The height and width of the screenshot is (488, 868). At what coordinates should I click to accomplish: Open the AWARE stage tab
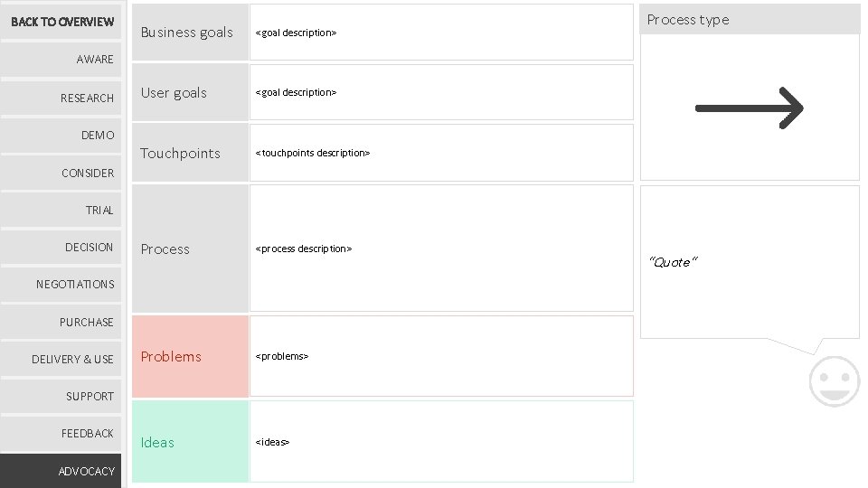pos(61,60)
